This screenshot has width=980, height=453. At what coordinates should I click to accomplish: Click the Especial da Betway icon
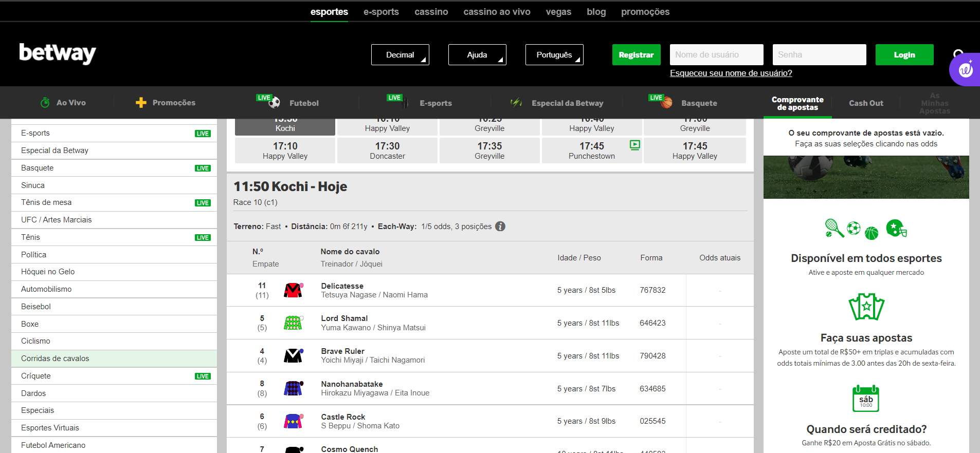[x=516, y=103]
